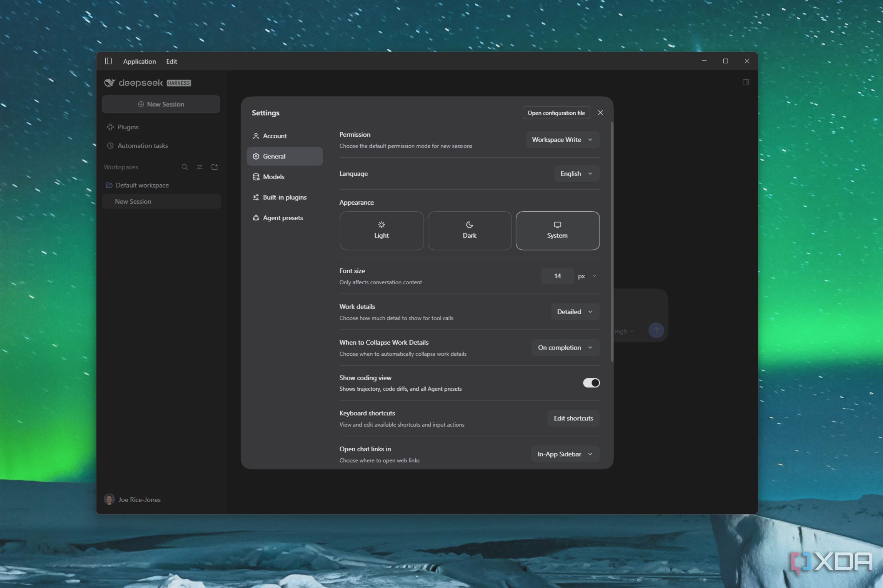
Task: Choose the Light appearance theme
Action: pos(381,230)
